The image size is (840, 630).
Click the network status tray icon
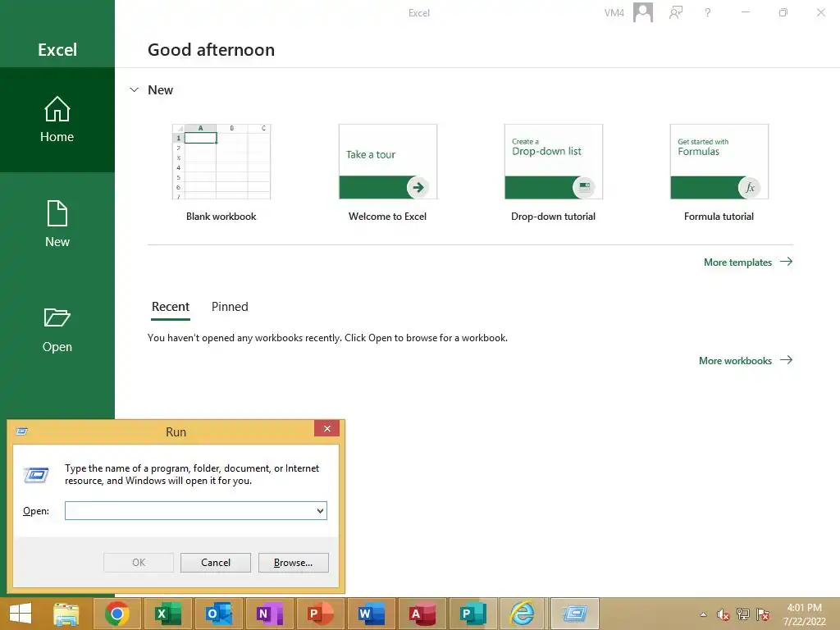[x=743, y=614]
